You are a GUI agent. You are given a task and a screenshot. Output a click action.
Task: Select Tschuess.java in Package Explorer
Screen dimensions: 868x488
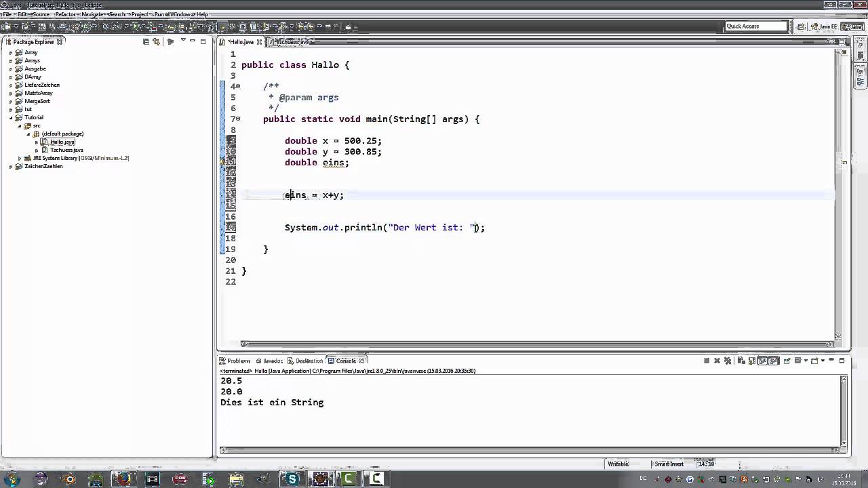tap(66, 150)
